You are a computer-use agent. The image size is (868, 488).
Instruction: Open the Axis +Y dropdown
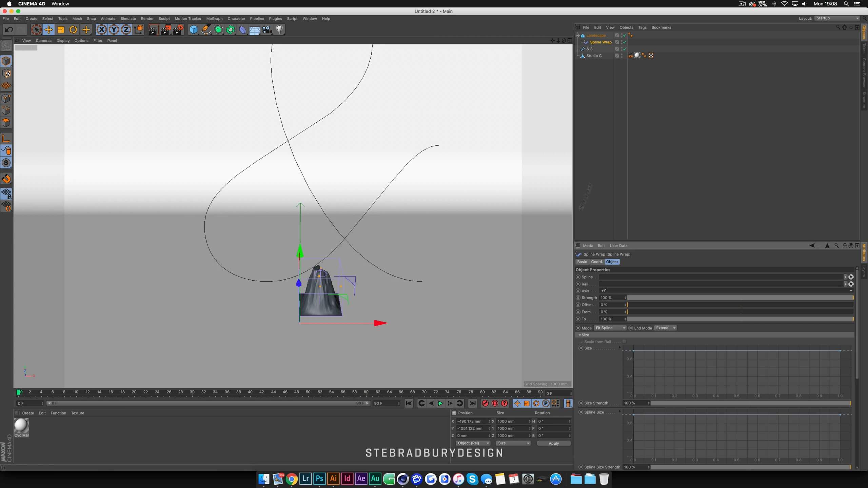pos(726,291)
